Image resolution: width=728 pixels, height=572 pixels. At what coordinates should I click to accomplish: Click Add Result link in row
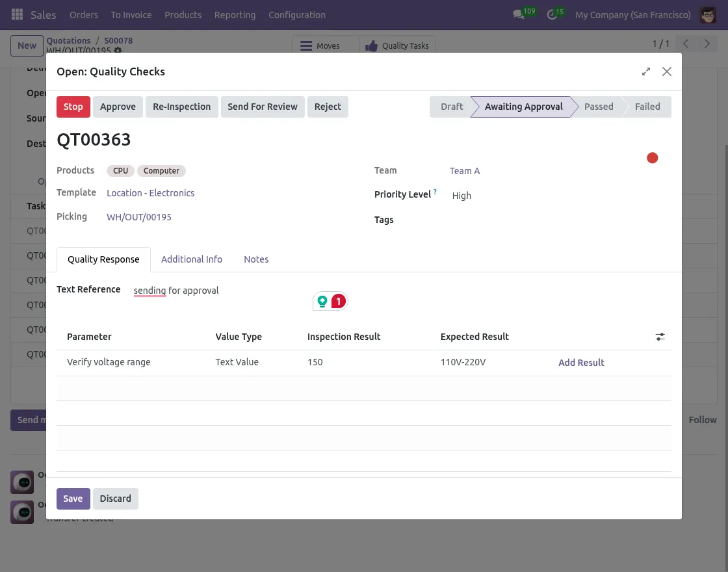[581, 363]
